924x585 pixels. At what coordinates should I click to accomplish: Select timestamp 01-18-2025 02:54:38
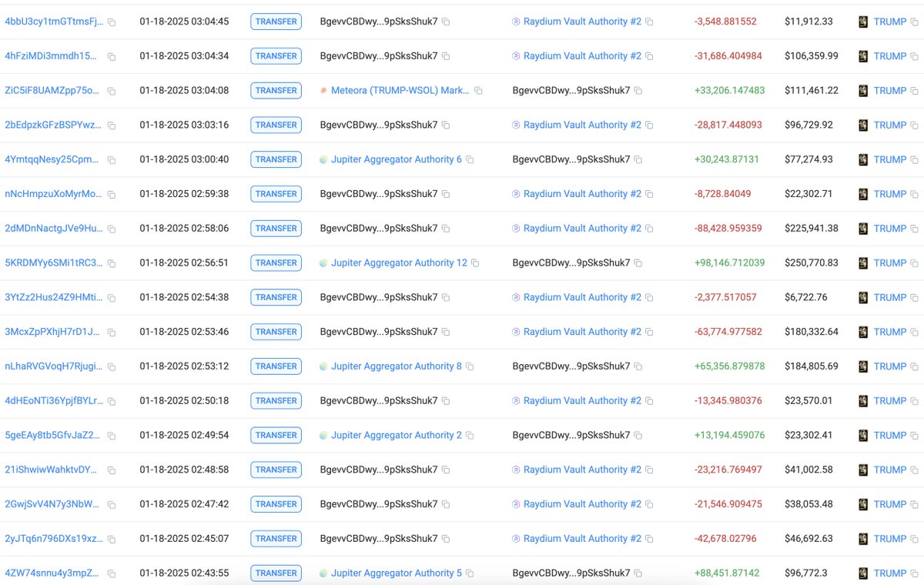point(184,297)
